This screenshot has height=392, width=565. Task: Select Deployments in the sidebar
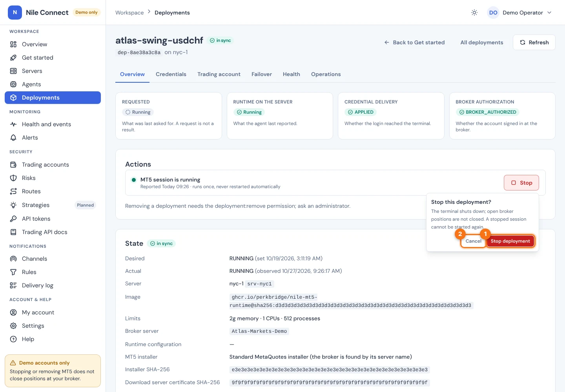pyautogui.click(x=53, y=98)
